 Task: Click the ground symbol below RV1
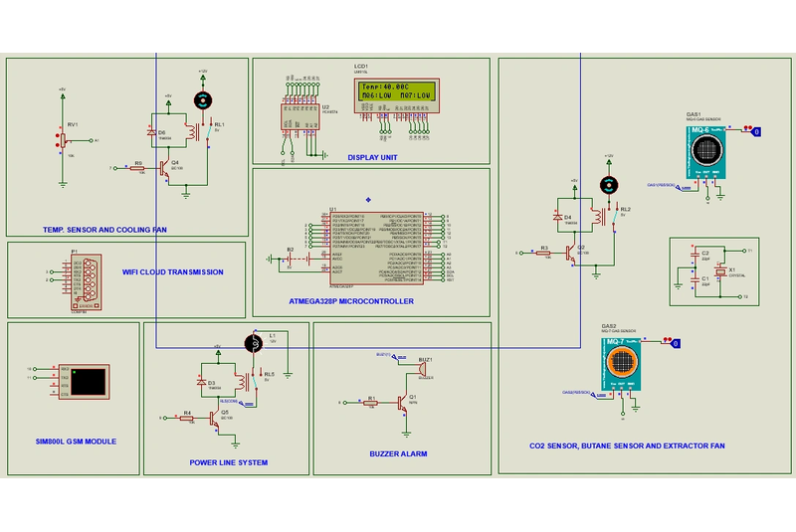(63, 185)
